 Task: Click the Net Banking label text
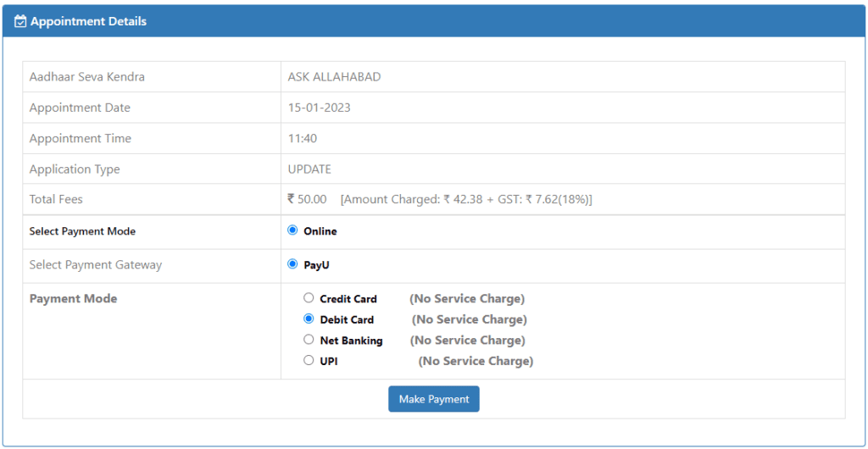351,341
